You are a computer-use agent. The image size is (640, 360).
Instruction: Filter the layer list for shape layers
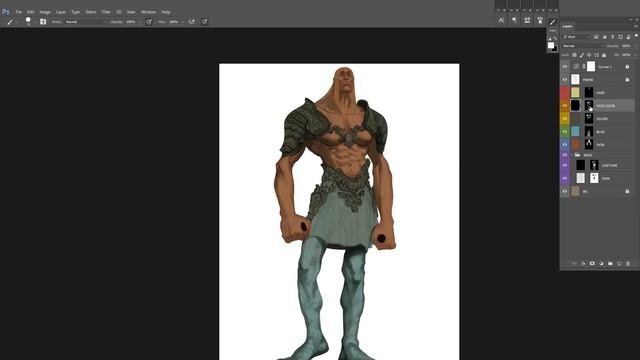pos(620,37)
